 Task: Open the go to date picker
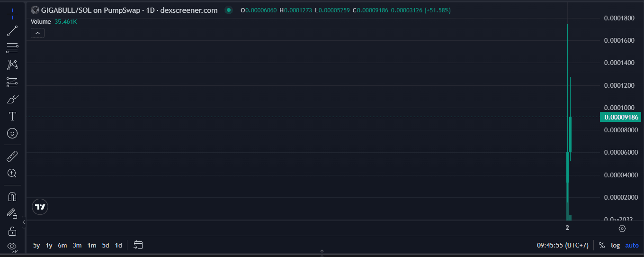pos(138,245)
